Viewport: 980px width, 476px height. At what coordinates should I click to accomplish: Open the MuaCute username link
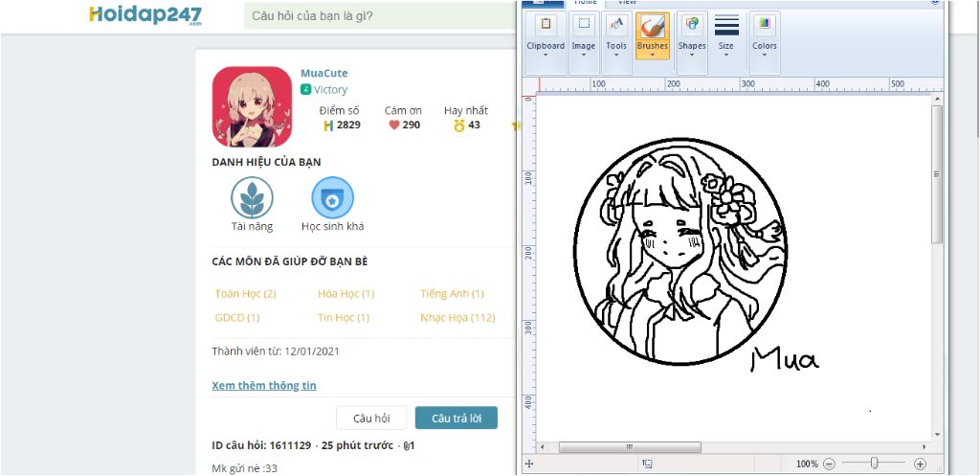323,73
